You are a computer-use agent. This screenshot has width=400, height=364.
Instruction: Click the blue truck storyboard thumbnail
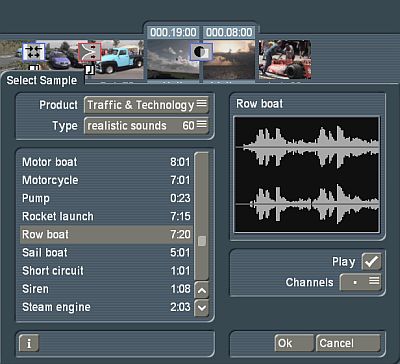click(118, 60)
